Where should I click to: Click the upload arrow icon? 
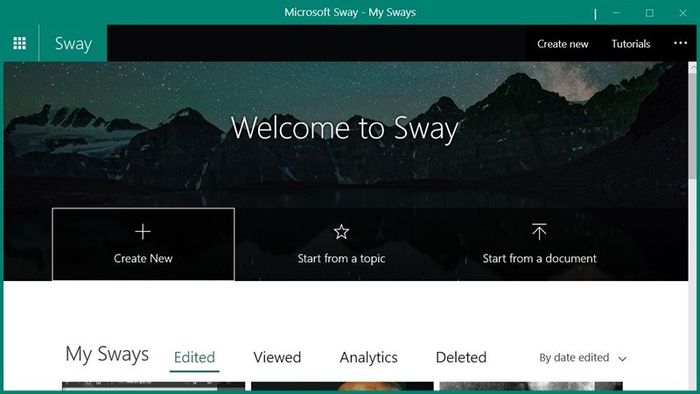click(x=539, y=232)
